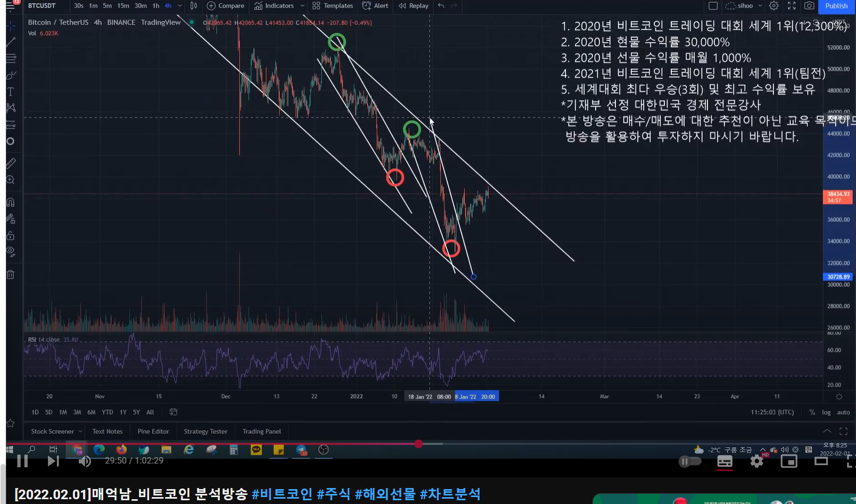Switch to the 30s interval

pos(79,6)
